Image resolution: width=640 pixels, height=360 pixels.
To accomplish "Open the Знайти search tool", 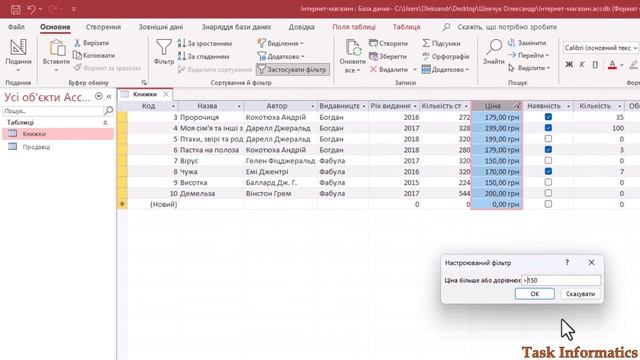I will (x=493, y=52).
